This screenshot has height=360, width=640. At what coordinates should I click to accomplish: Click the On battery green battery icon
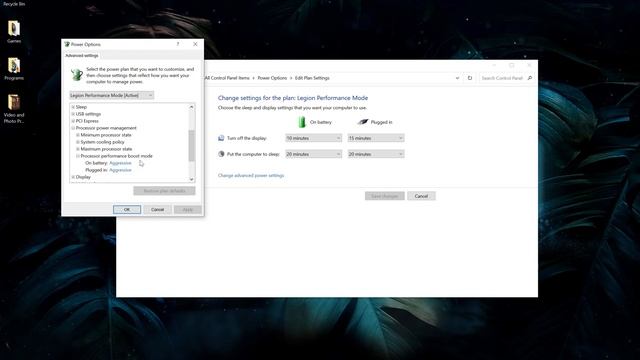click(x=302, y=122)
